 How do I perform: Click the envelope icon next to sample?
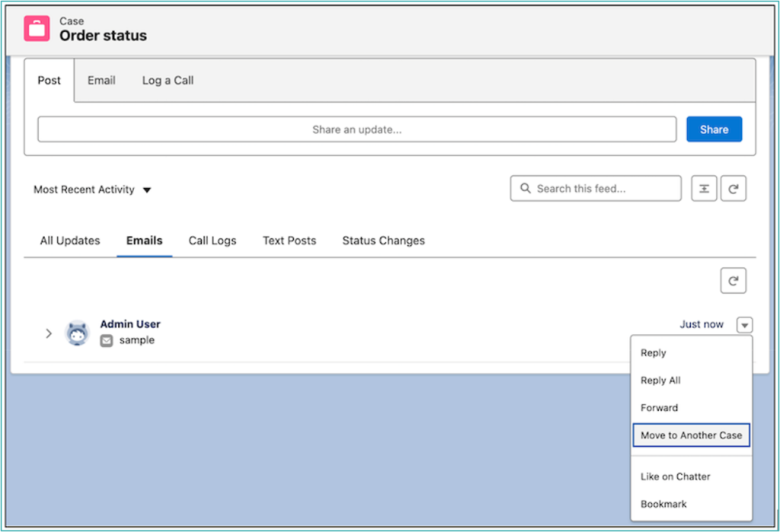[107, 341]
